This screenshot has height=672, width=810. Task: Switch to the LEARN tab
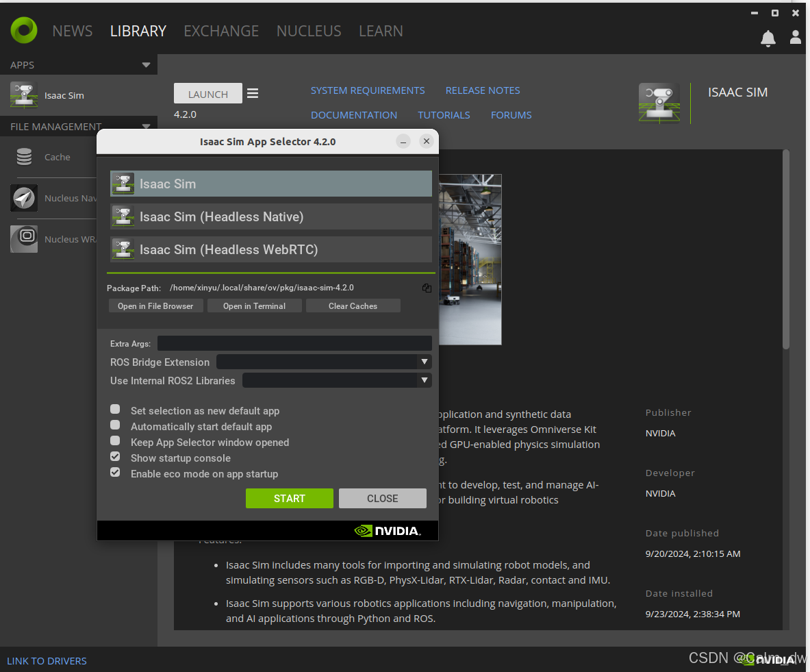pyautogui.click(x=381, y=31)
